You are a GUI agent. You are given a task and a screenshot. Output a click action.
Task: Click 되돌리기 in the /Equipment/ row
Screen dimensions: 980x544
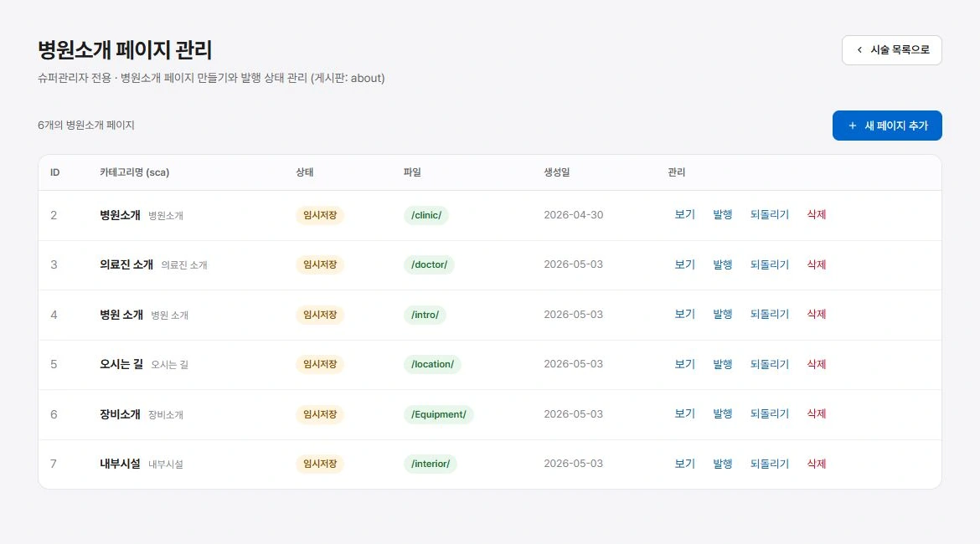pos(770,413)
